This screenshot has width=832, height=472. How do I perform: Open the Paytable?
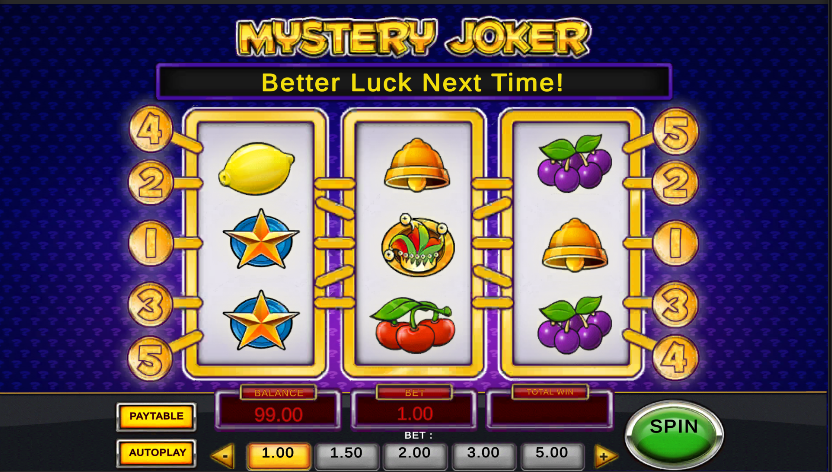click(157, 416)
